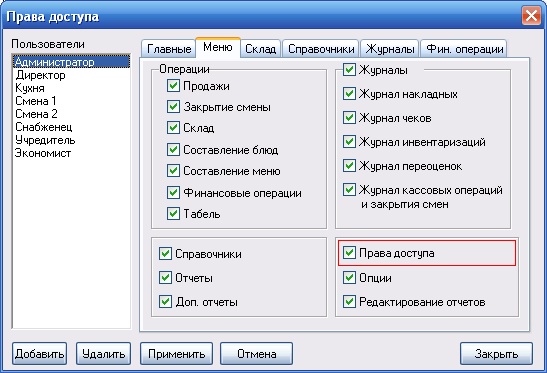This screenshot has height=373, width=547.
Task: Select the Кухня user entry
Action: tap(30, 88)
